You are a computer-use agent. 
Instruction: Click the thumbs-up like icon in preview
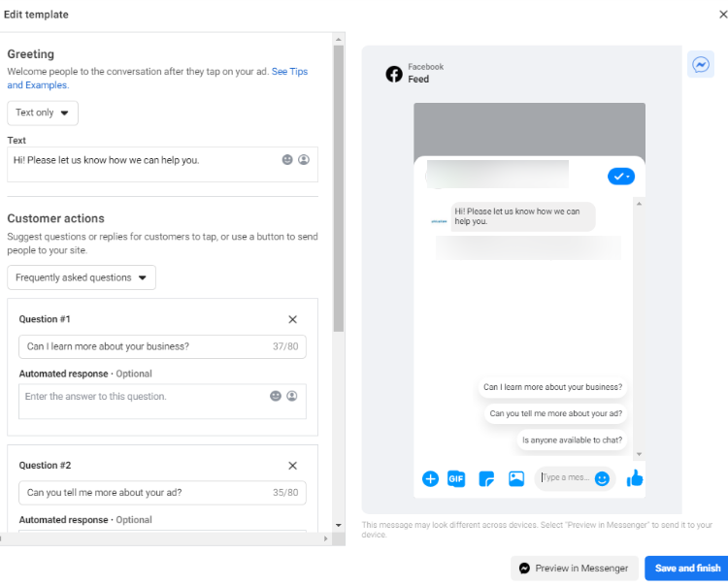click(x=635, y=478)
